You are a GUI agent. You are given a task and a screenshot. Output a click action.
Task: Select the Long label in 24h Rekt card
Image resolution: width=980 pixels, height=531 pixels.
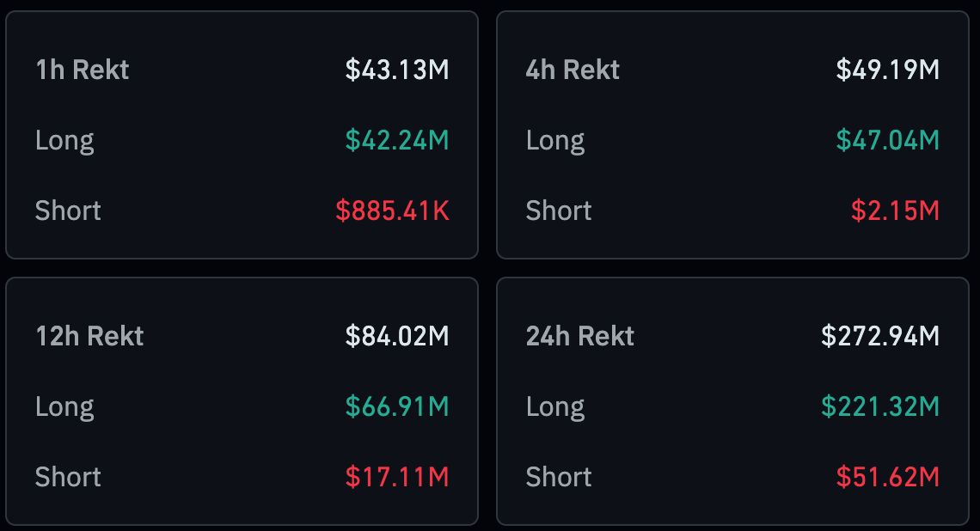pyautogui.click(x=555, y=406)
